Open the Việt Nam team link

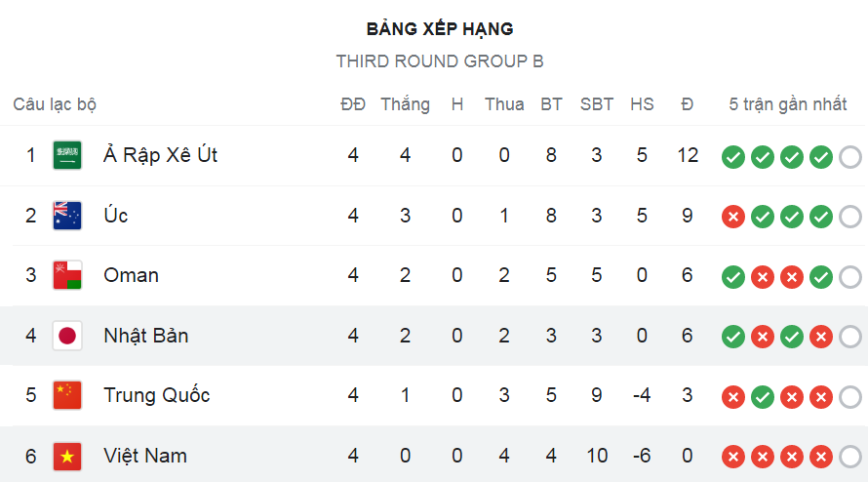[145, 456]
